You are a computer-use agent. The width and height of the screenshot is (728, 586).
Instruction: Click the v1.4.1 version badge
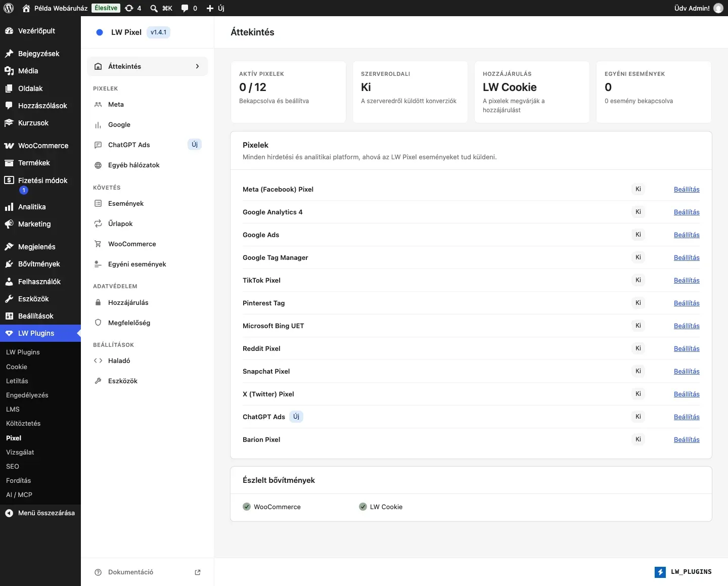[158, 32]
